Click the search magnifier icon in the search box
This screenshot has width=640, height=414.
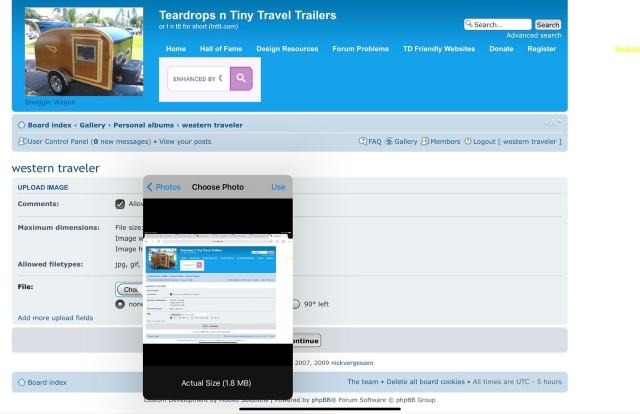tap(469, 24)
